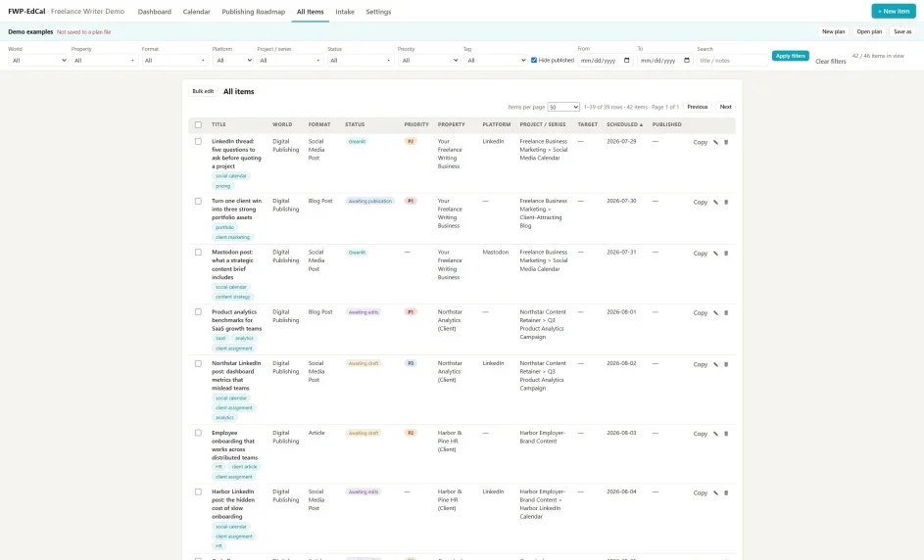Copy the LinkedIn thread row
924x560 pixels.
point(700,143)
